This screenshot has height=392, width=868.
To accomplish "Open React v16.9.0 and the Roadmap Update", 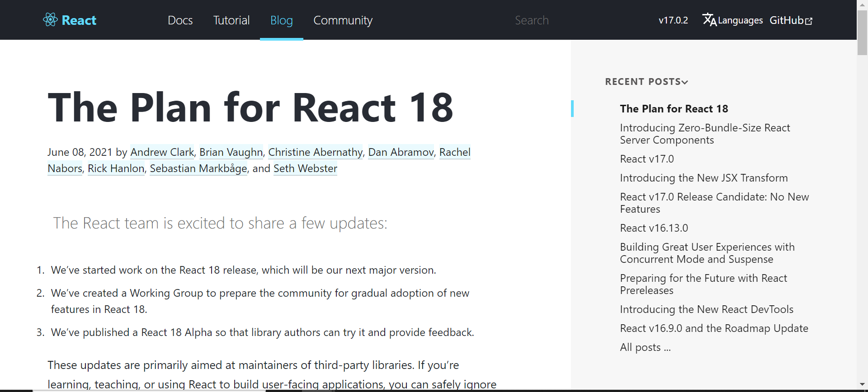I will [x=714, y=328].
